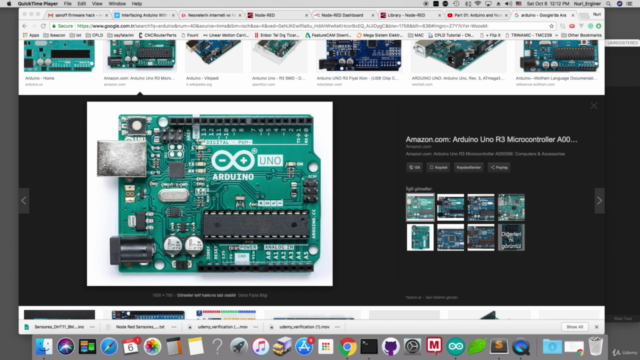Select the second related image thumbnail
Screen dimensions: 640x360
click(x=450, y=207)
